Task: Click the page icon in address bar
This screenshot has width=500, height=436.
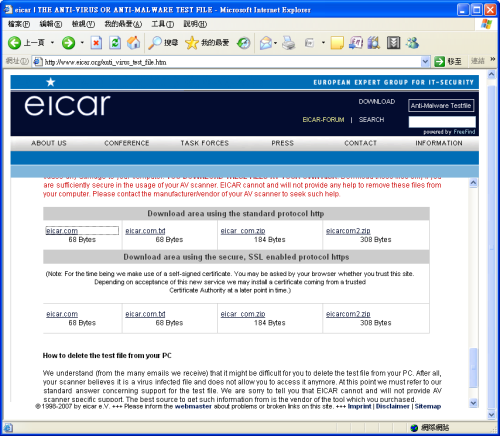Action: point(38,62)
